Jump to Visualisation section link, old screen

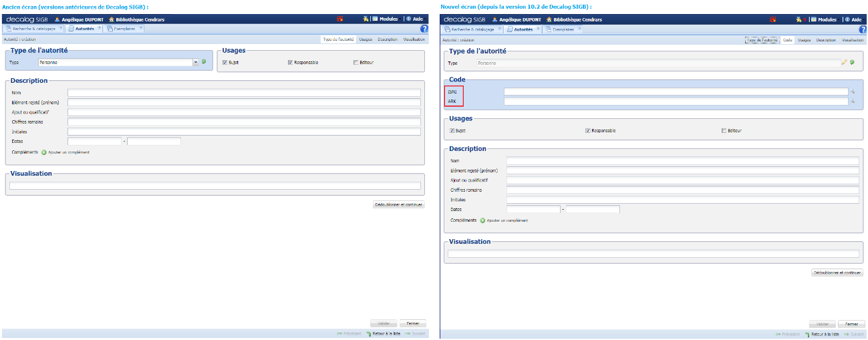point(414,39)
